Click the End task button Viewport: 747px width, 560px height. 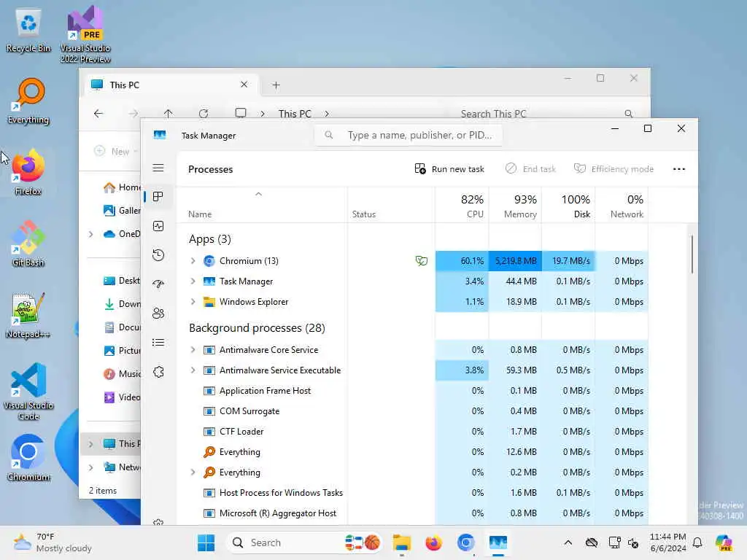point(530,169)
